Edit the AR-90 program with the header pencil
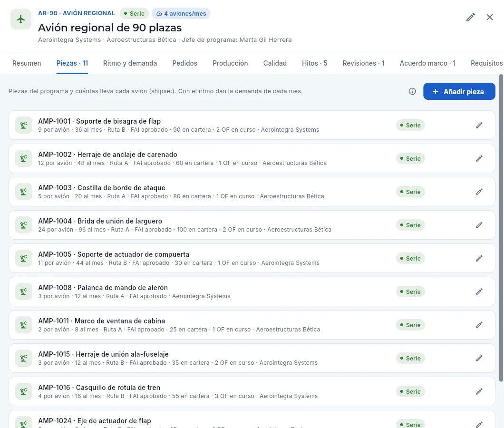This screenshot has width=504, height=428. coord(471,18)
